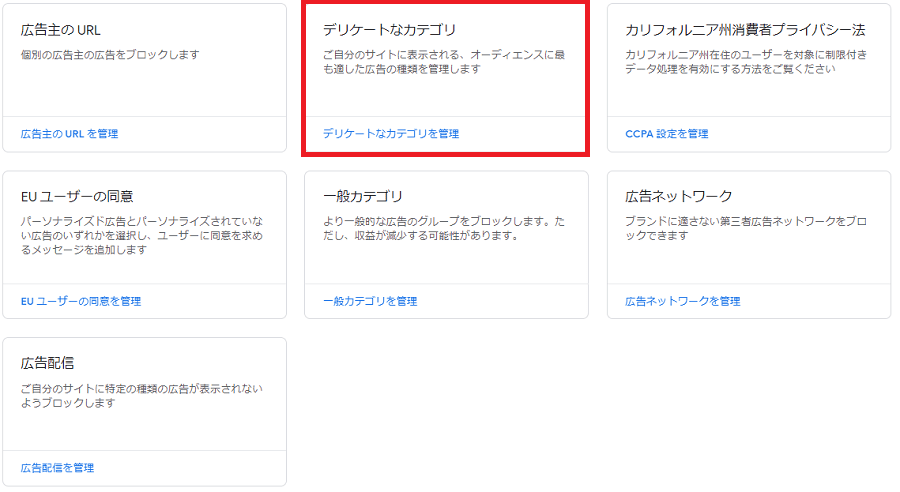Select the デリケートなカテゴリ card heading
Viewport: 900px width, 492px height.
coord(389,30)
